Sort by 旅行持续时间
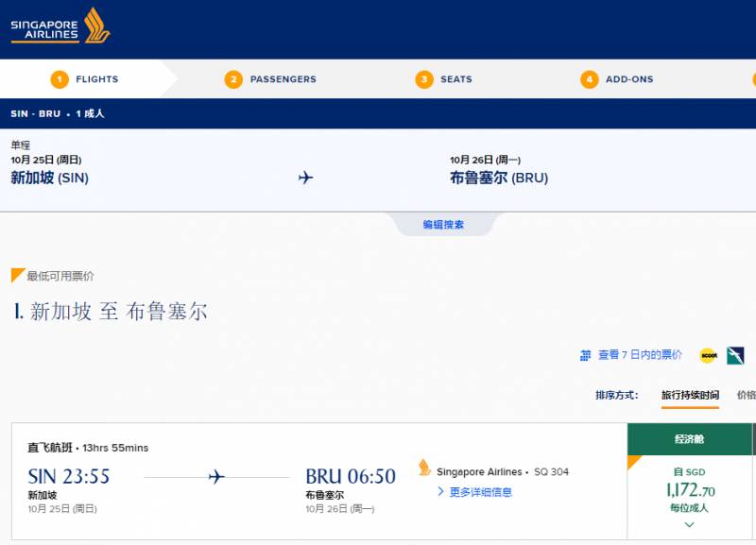The height and width of the screenshot is (545, 756). coord(690,395)
